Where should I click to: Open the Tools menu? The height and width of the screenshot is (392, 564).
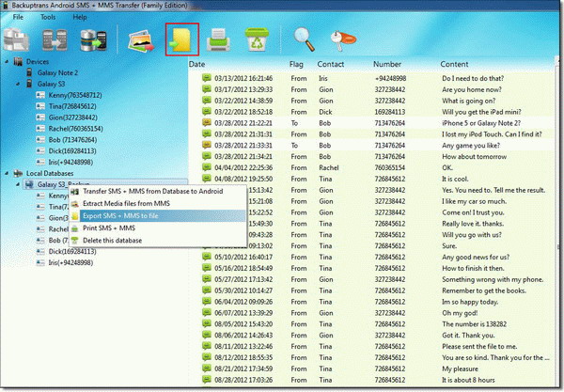(x=48, y=17)
